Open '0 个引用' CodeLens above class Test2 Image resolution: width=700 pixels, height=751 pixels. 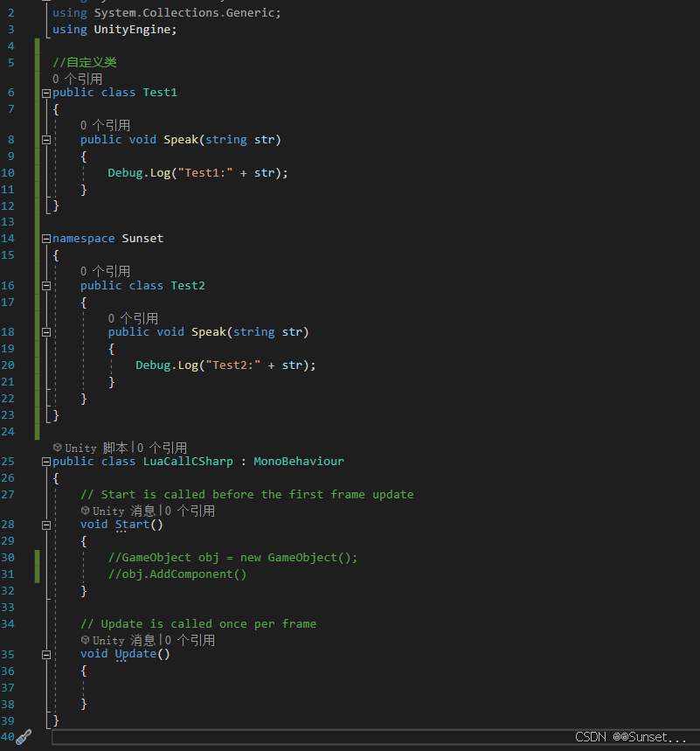(x=106, y=272)
